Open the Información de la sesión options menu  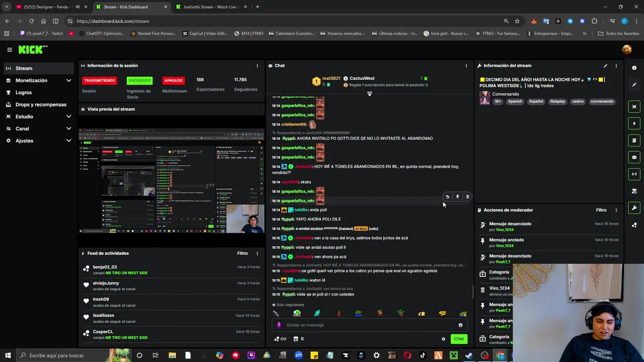pyautogui.click(x=257, y=66)
